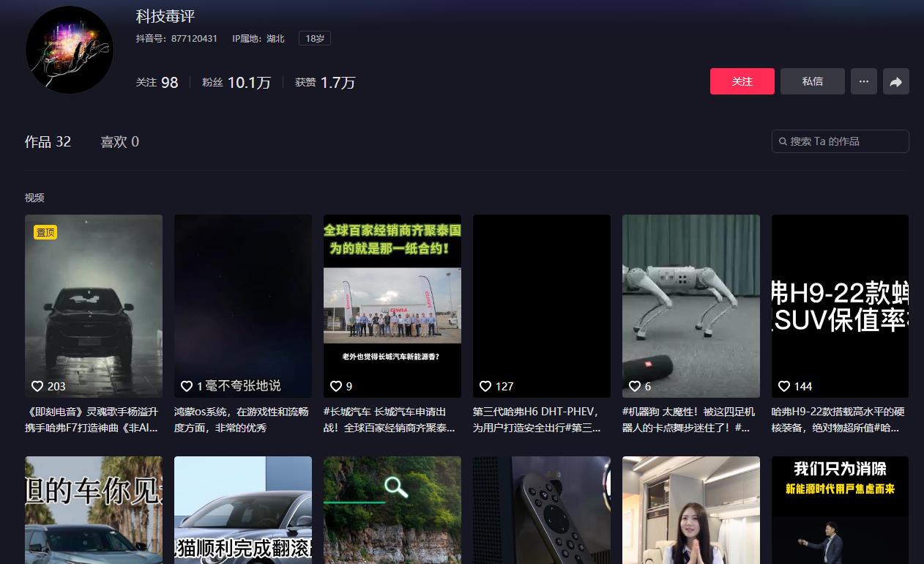
Task: Click title 第三代哈弗H6 DHT-PHEV，为用户打造安全出行
Action: 537,420
